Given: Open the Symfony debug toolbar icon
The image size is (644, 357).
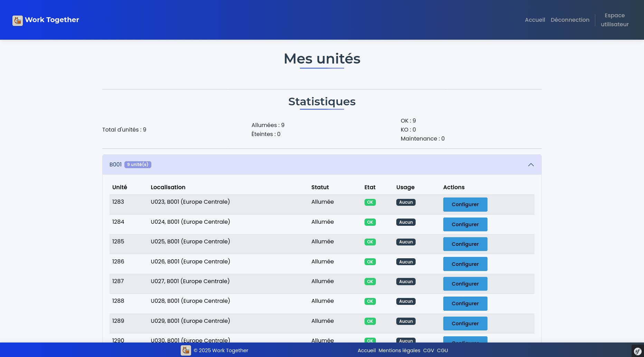Looking at the screenshot, I should click(x=638, y=351).
